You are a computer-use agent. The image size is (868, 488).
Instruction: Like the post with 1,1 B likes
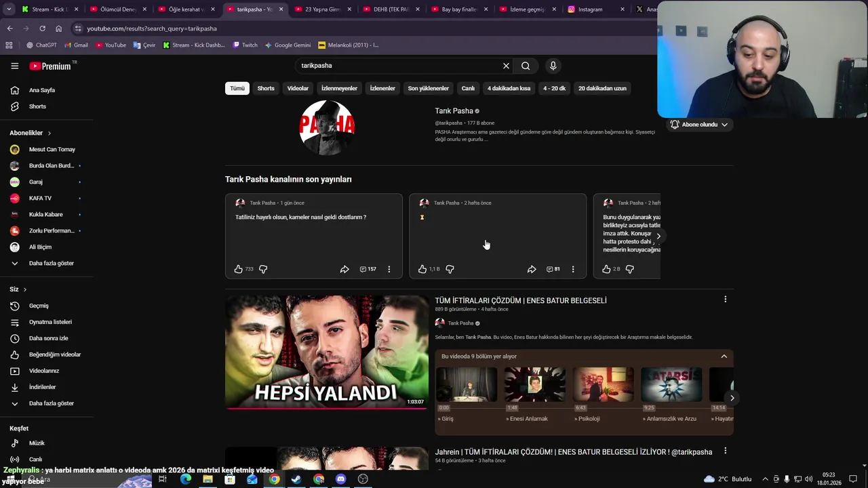[422, 269]
